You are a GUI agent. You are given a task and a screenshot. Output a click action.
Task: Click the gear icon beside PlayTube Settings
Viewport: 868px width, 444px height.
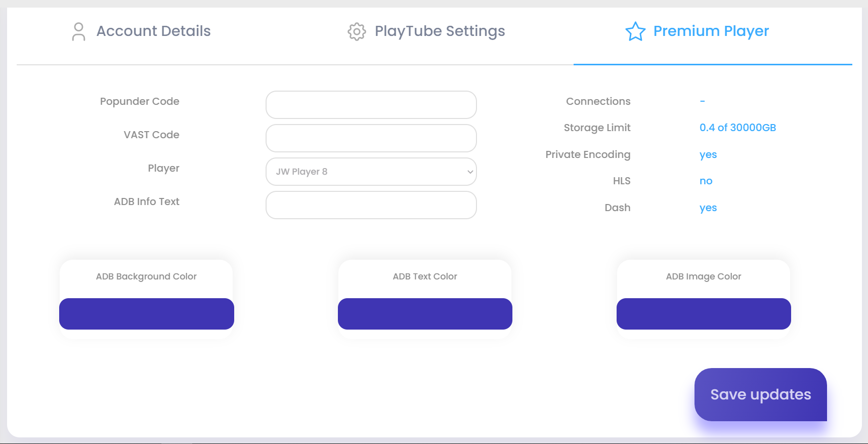click(x=357, y=31)
